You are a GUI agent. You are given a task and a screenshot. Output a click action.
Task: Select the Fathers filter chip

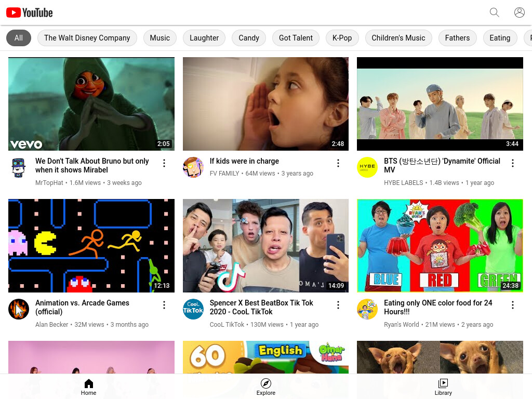pos(457,38)
